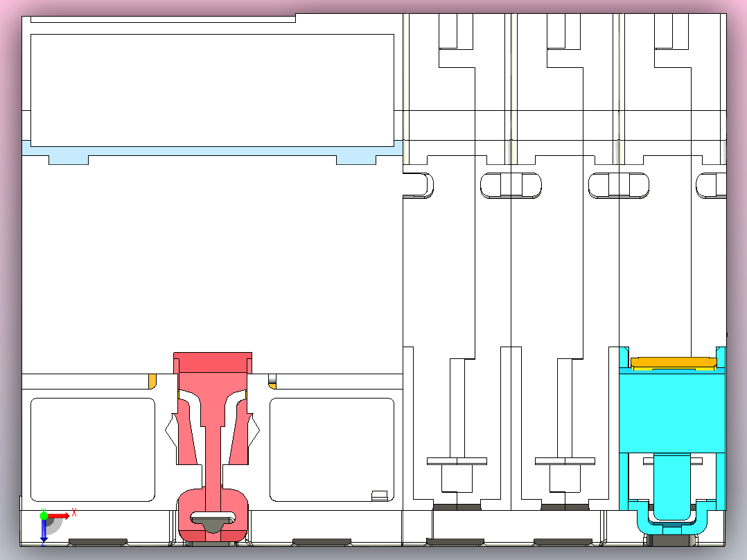This screenshot has height=560, width=747.
Task: Click the green Y axis dot on triad
Action: [44, 516]
